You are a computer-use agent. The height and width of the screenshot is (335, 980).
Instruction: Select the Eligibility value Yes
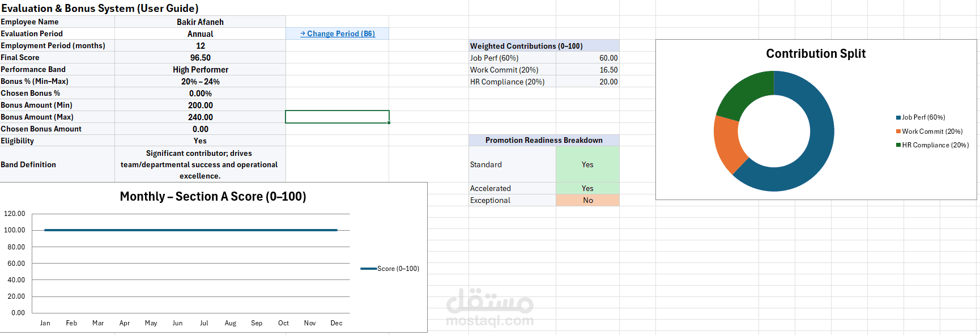click(200, 141)
